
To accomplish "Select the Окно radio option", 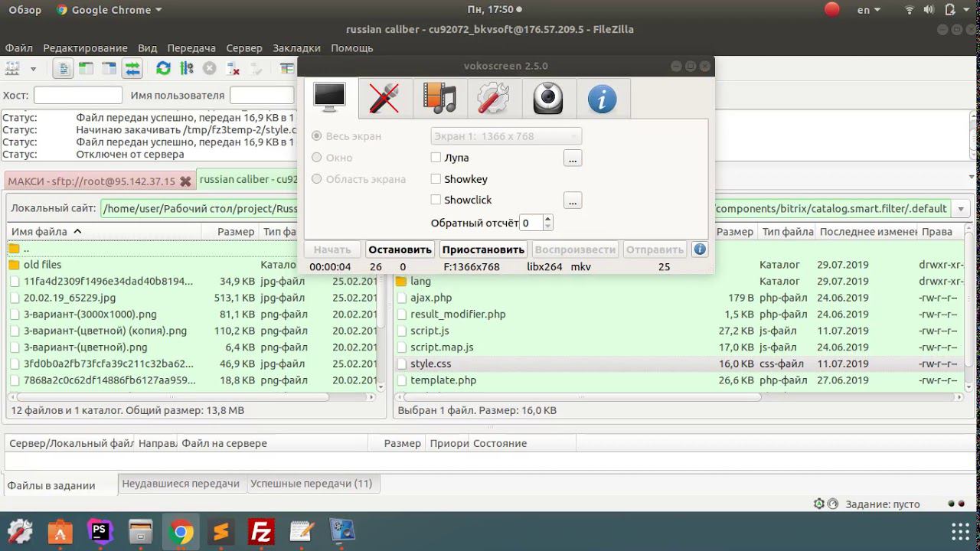I will point(317,158).
